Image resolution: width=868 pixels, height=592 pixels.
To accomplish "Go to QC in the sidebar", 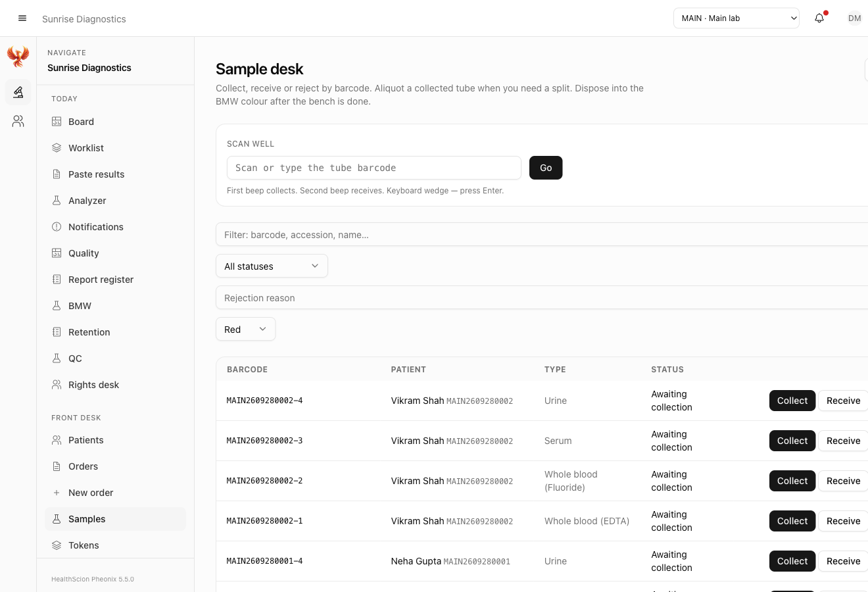I will click(116, 358).
